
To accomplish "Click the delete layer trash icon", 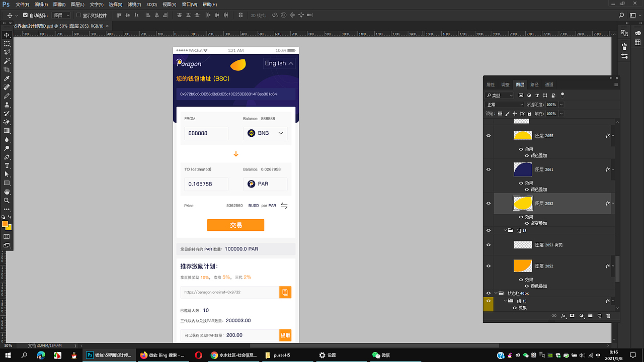I will tap(608, 316).
